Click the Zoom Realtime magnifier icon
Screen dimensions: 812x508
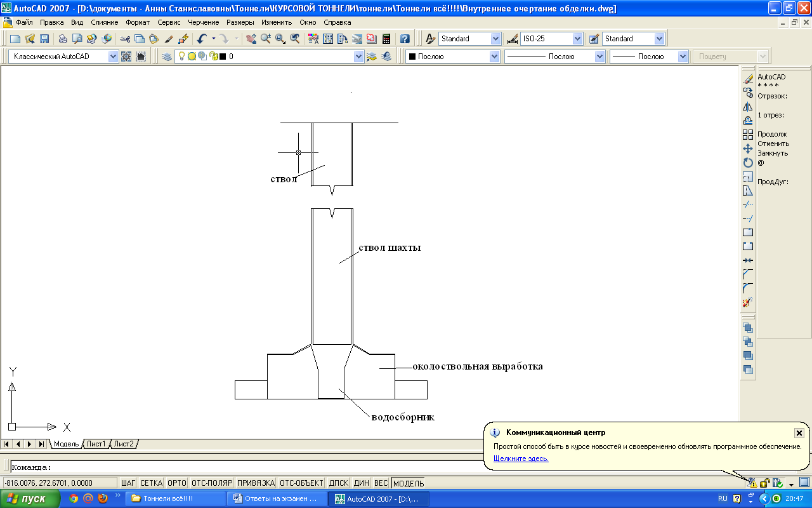(266, 39)
